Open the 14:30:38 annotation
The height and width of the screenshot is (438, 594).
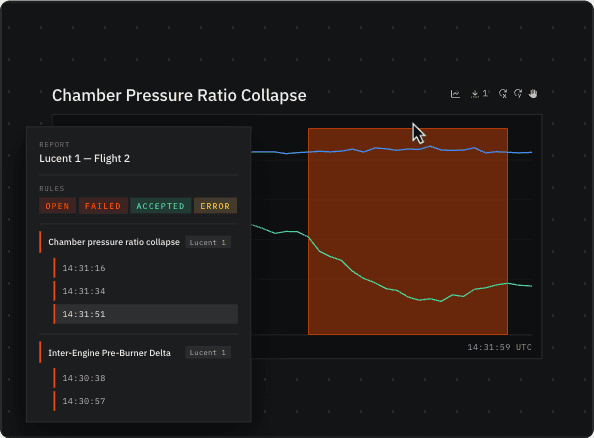[x=145, y=378]
